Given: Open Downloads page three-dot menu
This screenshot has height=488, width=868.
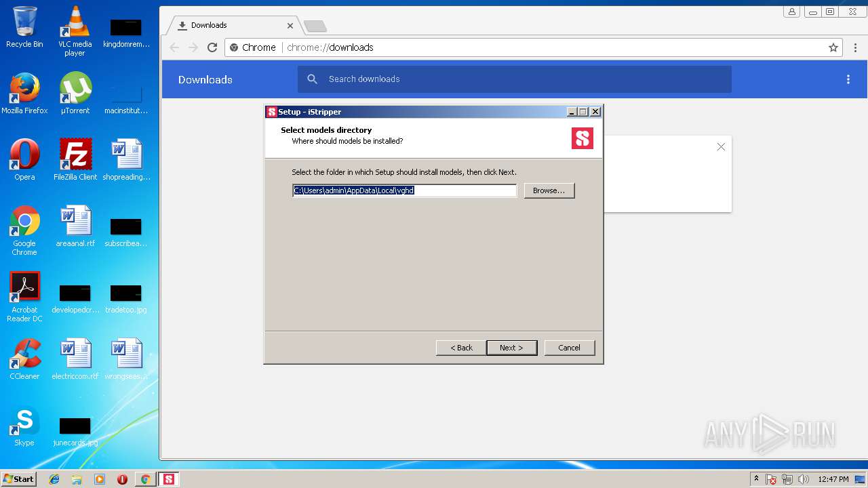Looking at the screenshot, I should tap(848, 79).
